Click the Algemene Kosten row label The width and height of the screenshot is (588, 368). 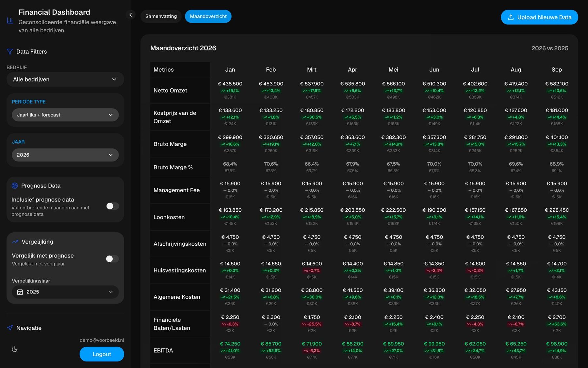tap(177, 297)
